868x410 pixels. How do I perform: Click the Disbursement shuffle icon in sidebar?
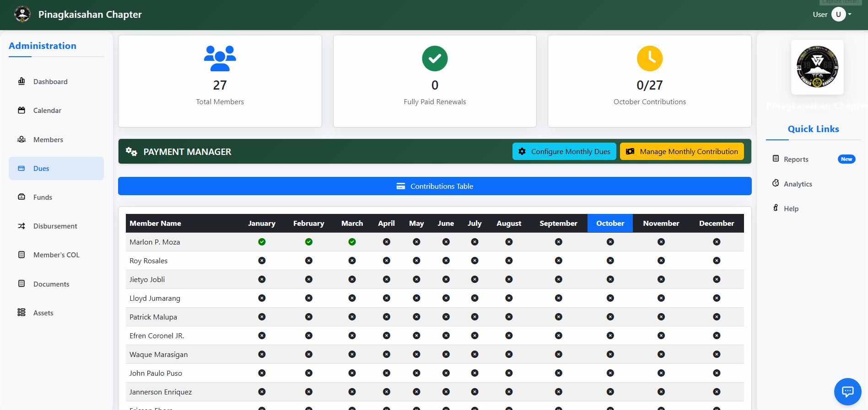[22, 226]
